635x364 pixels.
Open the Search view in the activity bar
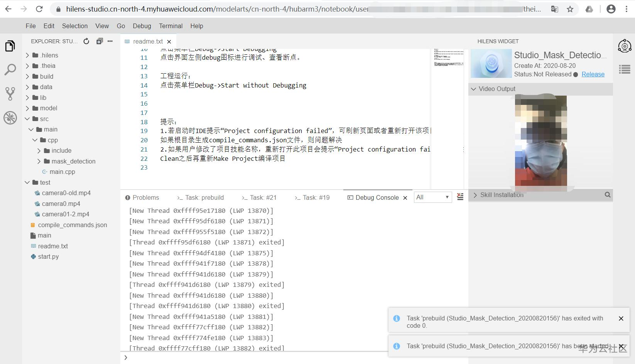click(x=10, y=70)
